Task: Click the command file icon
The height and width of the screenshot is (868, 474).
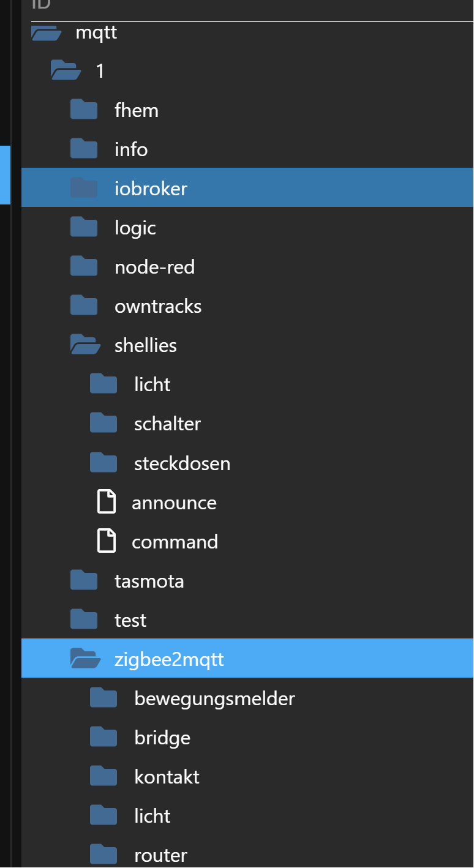Action: (x=107, y=542)
